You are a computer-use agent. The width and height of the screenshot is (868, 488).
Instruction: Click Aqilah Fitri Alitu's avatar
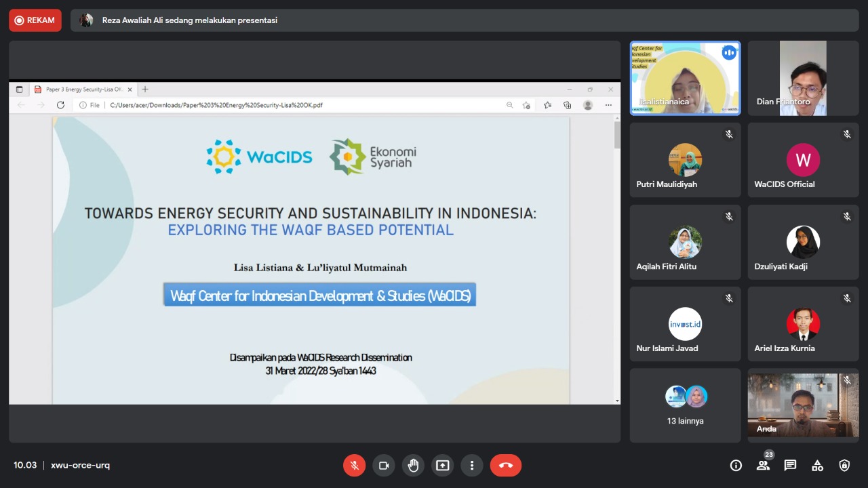(x=685, y=242)
